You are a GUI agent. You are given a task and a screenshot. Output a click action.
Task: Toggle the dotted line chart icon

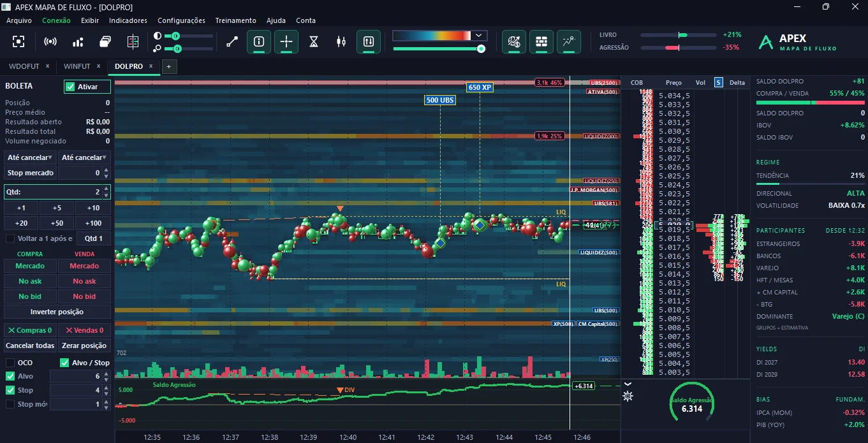click(x=569, y=42)
